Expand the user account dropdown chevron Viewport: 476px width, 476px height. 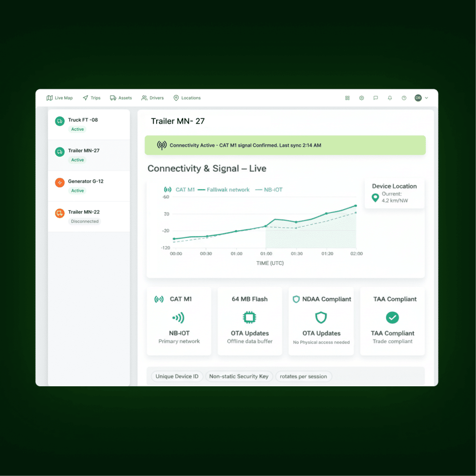pos(427,98)
